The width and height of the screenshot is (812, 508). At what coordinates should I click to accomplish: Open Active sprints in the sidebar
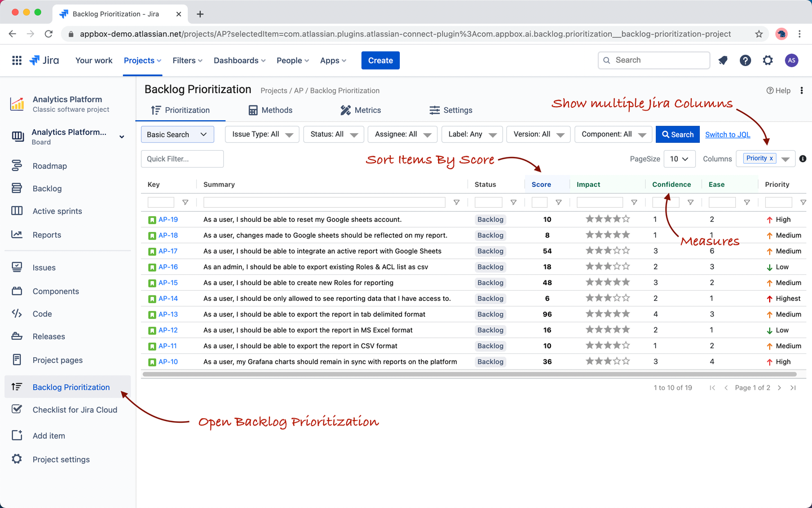[58, 211]
